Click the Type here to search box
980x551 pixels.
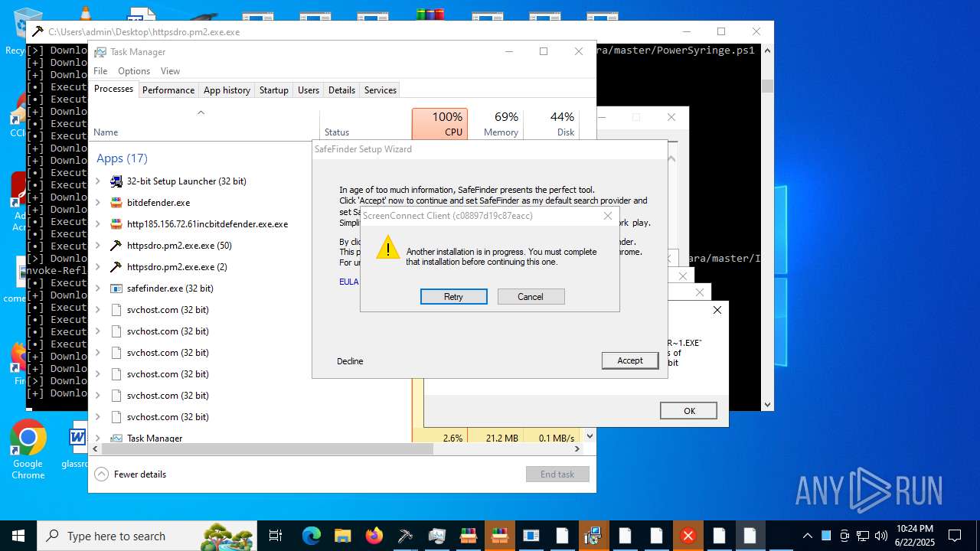point(147,536)
